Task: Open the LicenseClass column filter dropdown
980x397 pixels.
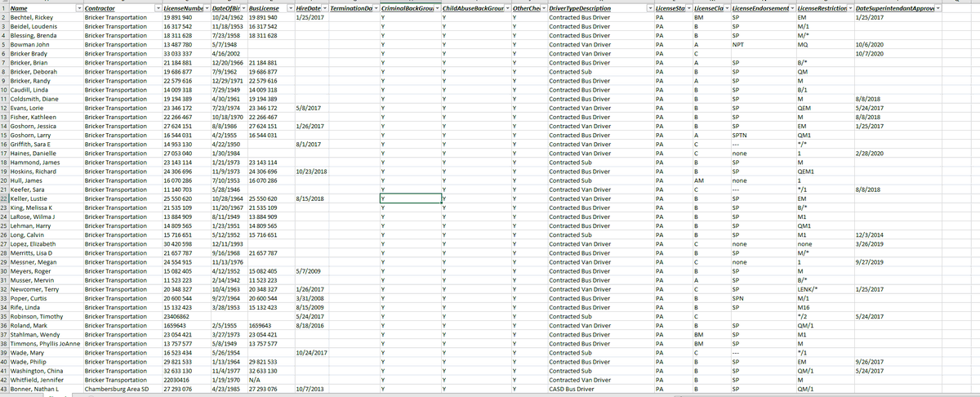Action: (x=726, y=7)
